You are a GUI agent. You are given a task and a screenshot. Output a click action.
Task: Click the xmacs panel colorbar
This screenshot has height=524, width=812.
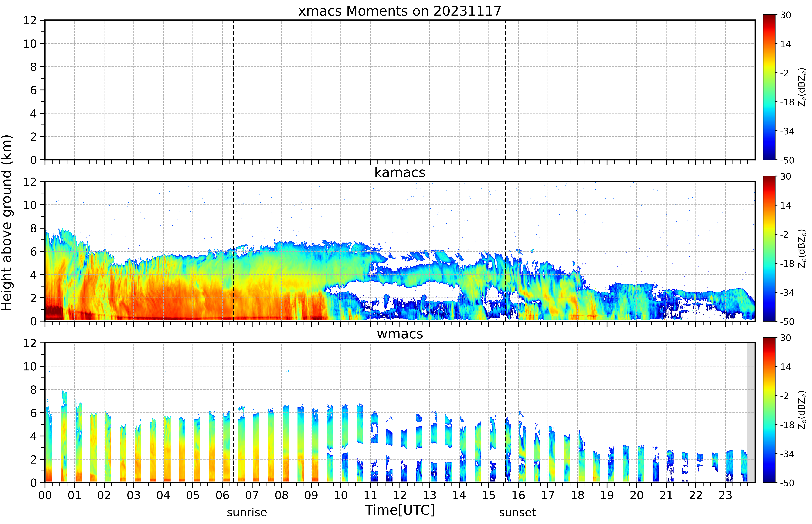pyautogui.click(x=769, y=87)
